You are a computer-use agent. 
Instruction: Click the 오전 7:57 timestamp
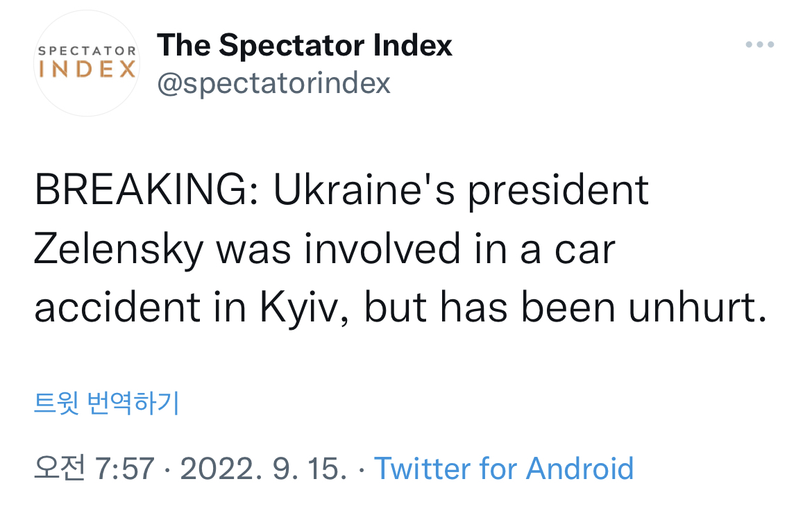pos(94,469)
